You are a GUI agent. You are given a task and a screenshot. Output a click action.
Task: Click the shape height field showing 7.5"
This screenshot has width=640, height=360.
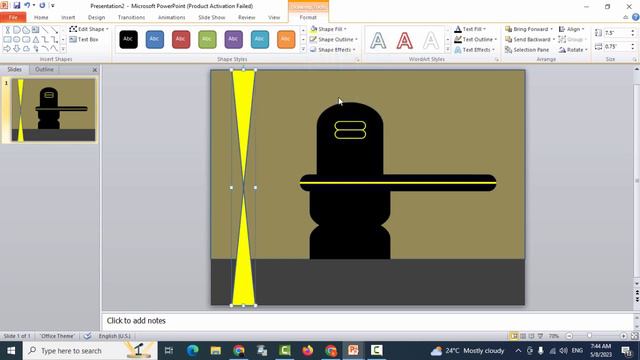(x=617, y=33)
